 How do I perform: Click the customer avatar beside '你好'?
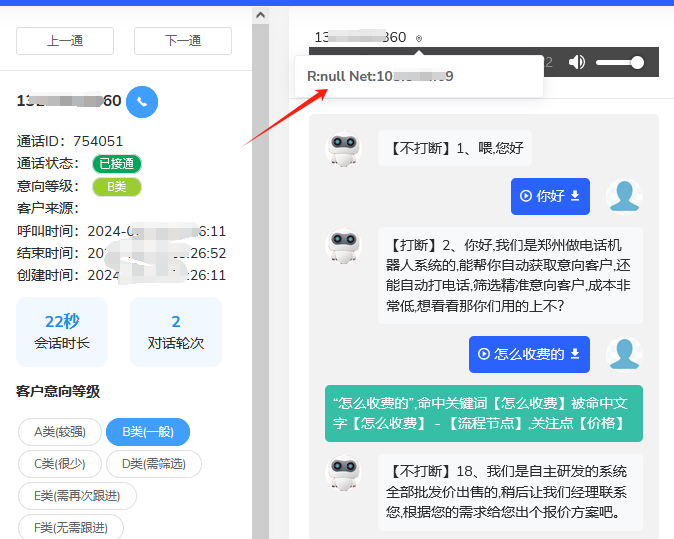pos(624,196)
